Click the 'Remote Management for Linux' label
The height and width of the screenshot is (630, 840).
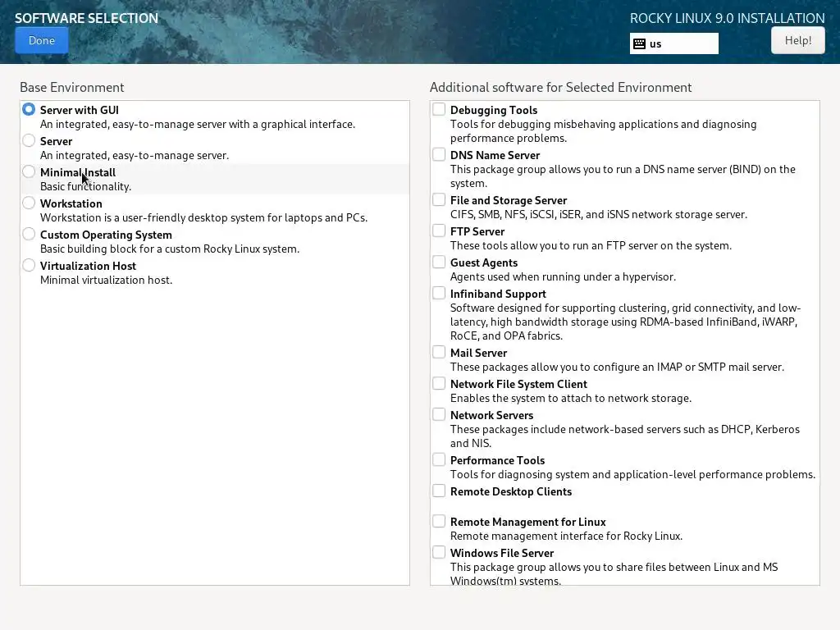click(x=528, y=522)
